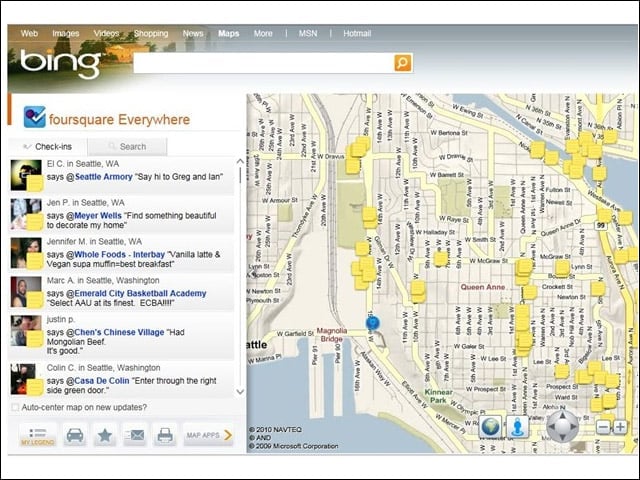This screenshot has height=480, width=640.
Task: Open MSN link in nav bar
Action: [x=308, y=33]
